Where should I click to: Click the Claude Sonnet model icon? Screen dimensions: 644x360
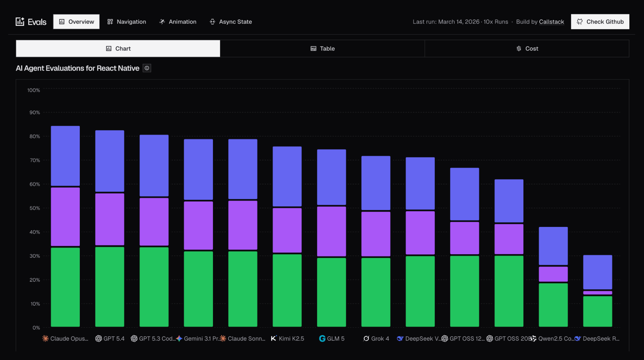(x=223, y=338)
